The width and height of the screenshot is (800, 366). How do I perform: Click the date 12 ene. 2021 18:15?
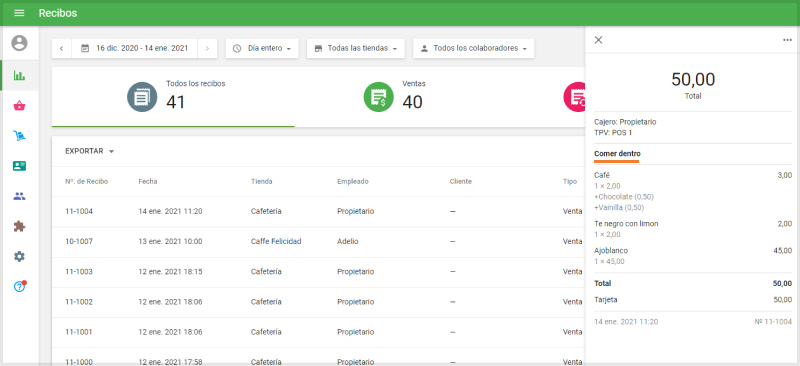[170, 272]
